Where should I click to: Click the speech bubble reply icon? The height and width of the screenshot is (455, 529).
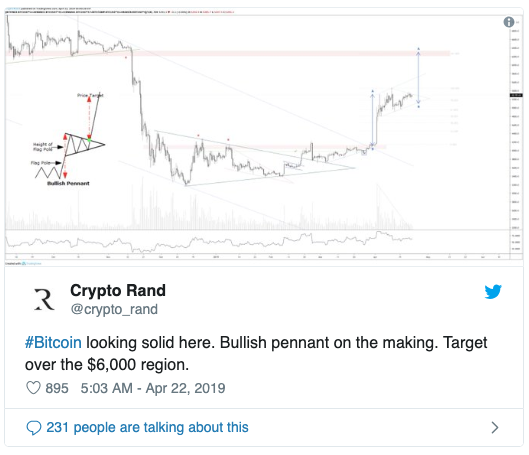point(34,428)
